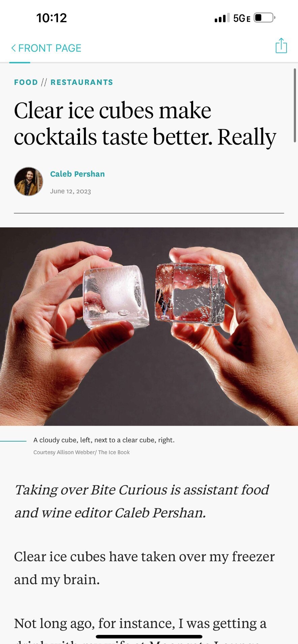This screenshot has width=298, height=644.
Task: Click the vertical scrollbar handle
Action: click(295, 105)
